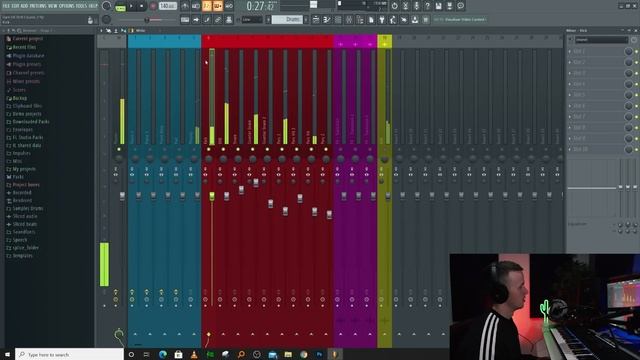Expand the Downloaded Packs browser folder
Image resolution: width=640 pixels, height=360 pixels.
[x=31, y=122]
